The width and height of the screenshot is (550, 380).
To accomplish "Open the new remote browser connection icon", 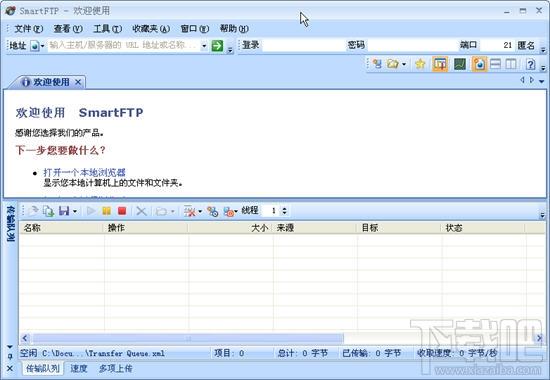I will 377,64.
